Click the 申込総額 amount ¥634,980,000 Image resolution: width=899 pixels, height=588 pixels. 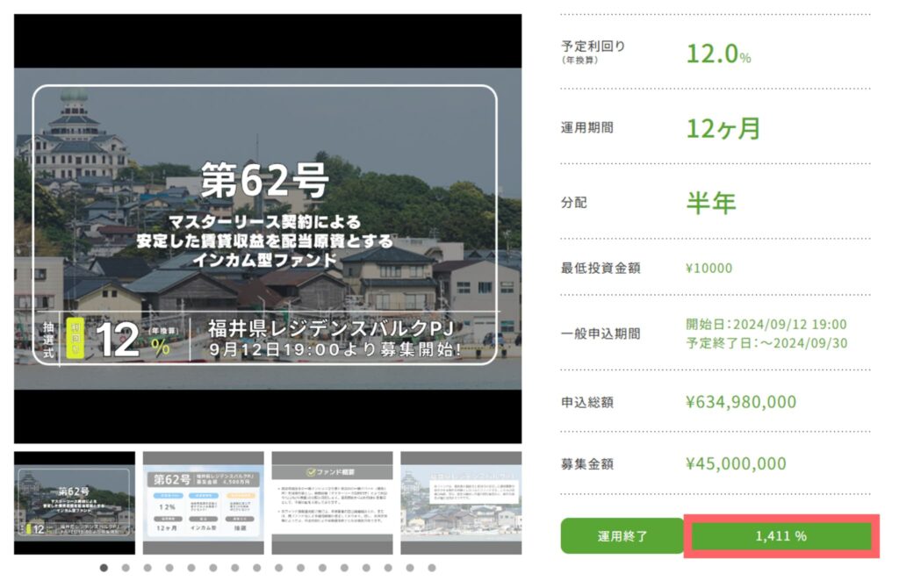pos(740,403)
